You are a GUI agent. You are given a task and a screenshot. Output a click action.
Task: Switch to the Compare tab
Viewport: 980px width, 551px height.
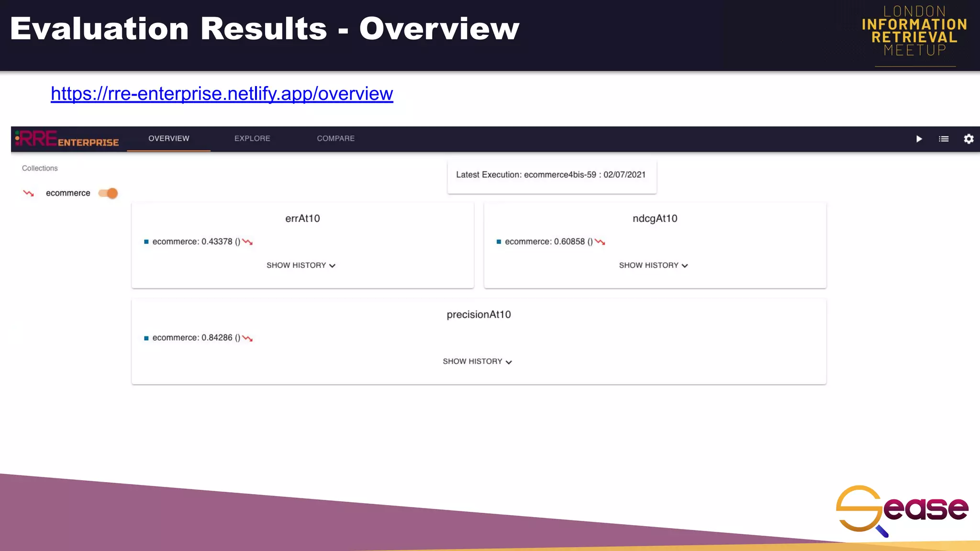[336, 139]
